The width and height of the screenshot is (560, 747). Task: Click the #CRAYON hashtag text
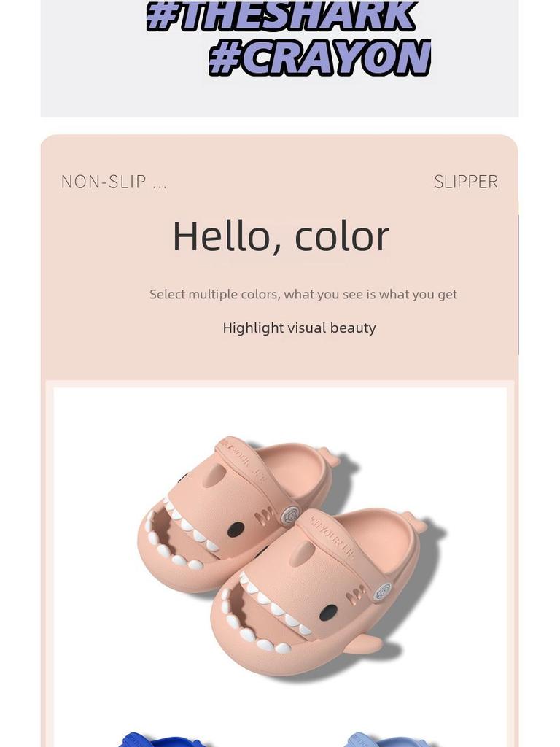point(320,58)
